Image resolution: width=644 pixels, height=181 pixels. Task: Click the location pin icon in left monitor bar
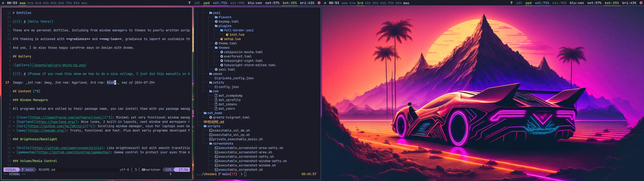pos(190,3)
